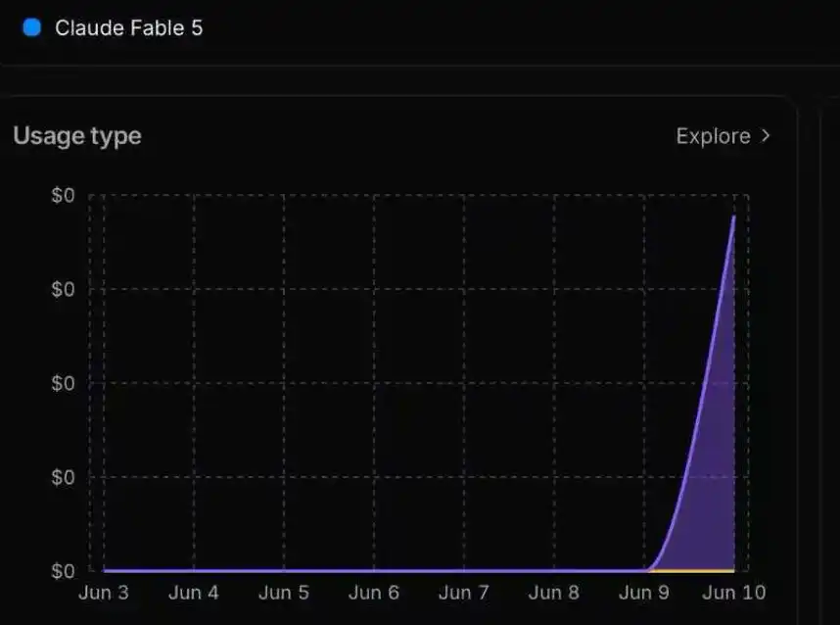The width and height of the screenshot is (840, 625).
Task: Click the bottom $0 y-axis label
Action: [x=63, y=571]
